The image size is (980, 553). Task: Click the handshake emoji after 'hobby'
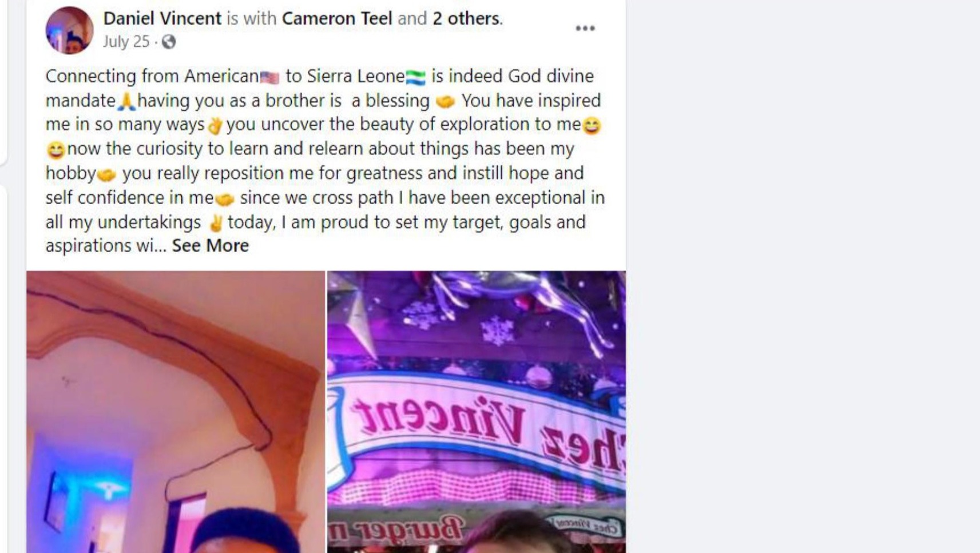point(106,174)
